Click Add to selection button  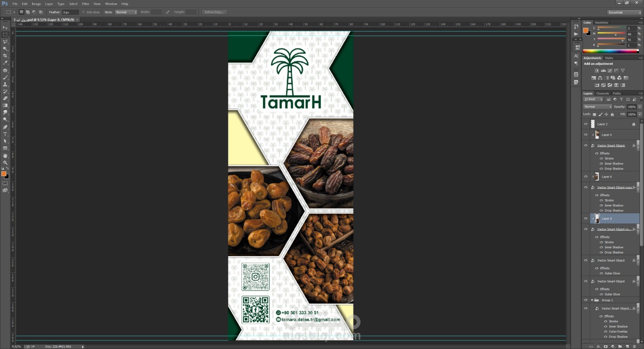[28, 12]
